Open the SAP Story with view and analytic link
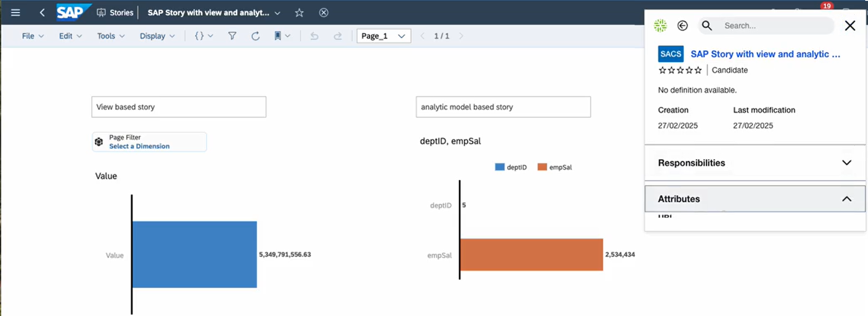This screenshot has height=316, width=868. pos(765,54)
